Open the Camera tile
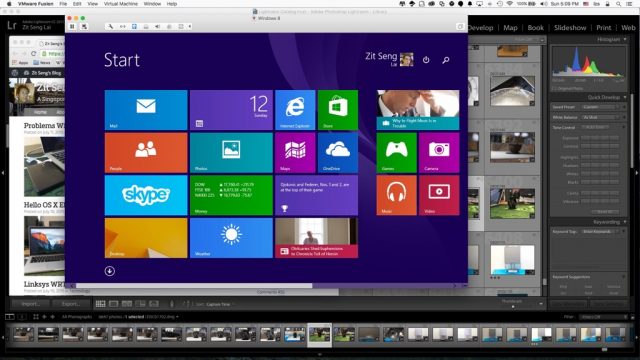640x360 pixels. (x=439, y=153)
